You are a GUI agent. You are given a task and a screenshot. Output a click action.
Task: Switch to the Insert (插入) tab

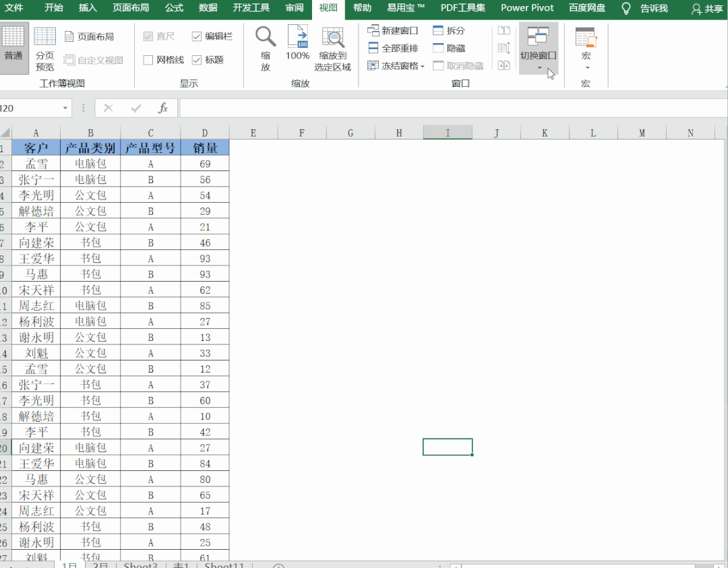(x=87, y=8)
